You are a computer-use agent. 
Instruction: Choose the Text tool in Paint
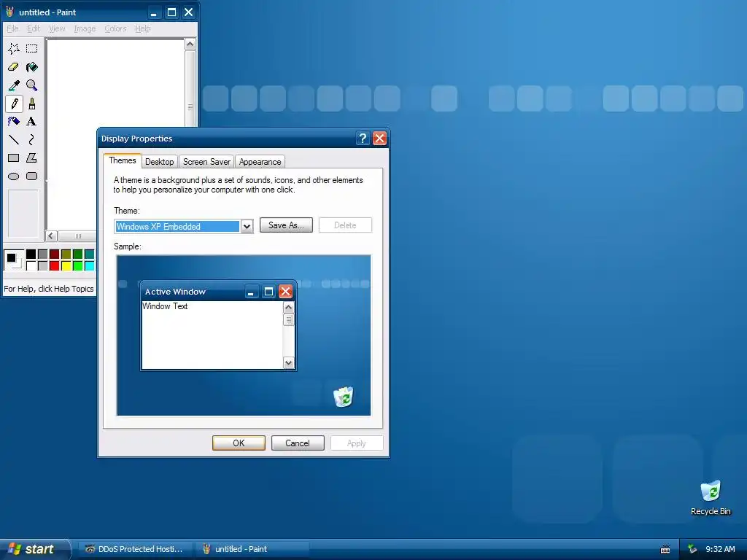coord(32,122)
